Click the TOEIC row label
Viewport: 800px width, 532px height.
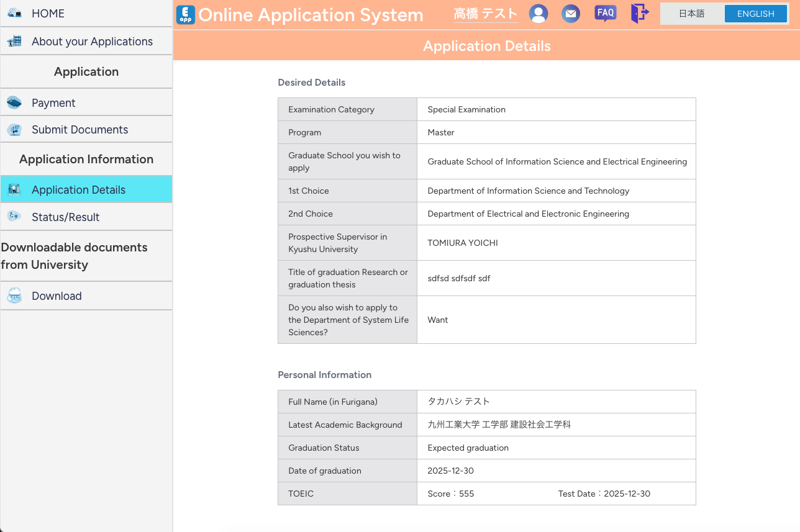pos(301,494)
